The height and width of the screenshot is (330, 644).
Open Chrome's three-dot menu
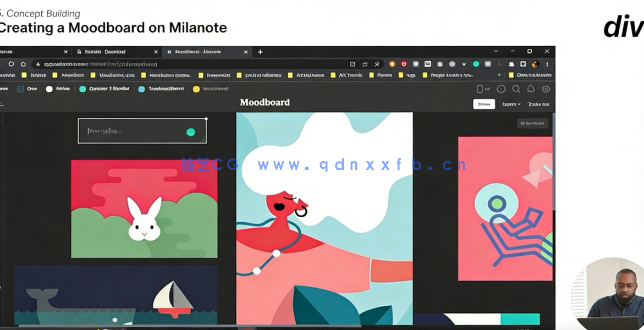[x=547, y=64]
